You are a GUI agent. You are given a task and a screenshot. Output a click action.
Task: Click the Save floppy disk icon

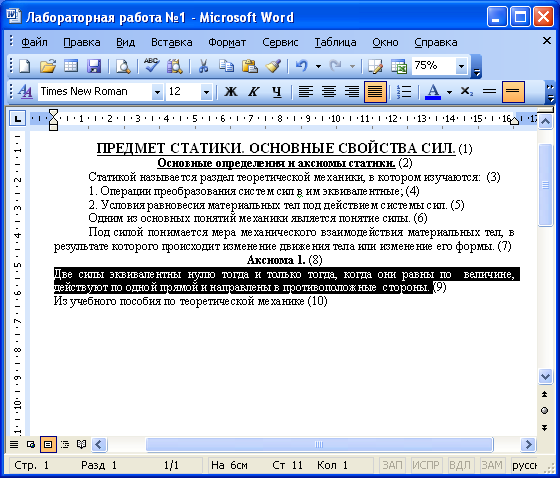[x=94, y=66]
